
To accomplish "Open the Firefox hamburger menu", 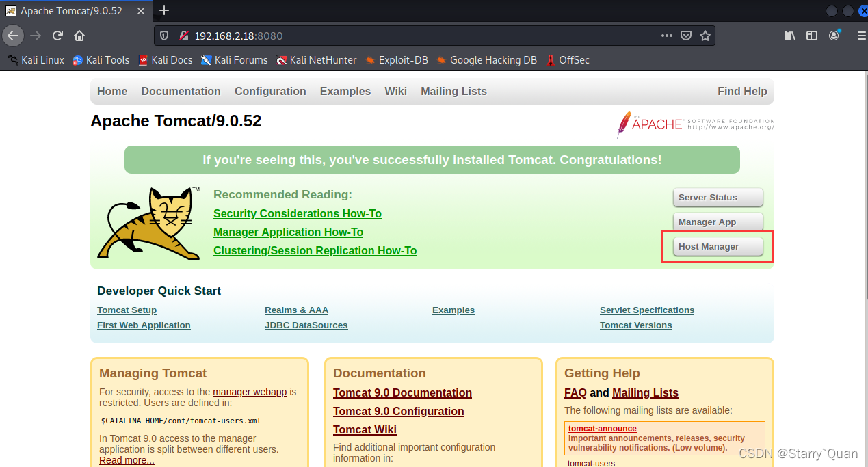I will (861, 36).
